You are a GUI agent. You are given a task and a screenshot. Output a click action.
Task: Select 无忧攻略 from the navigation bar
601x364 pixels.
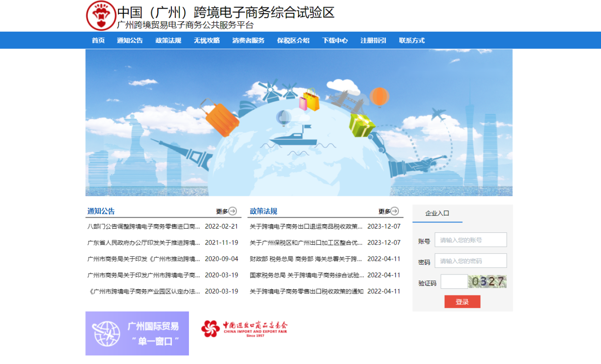[206, 41]
